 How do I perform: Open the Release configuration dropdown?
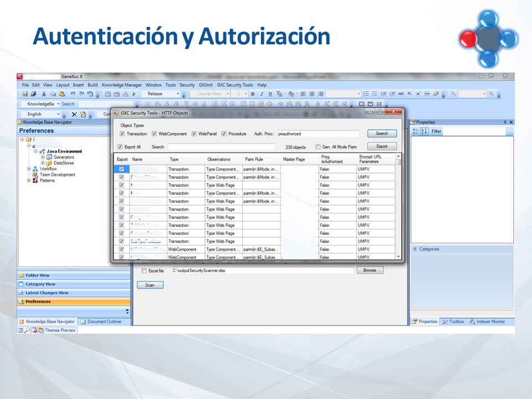pyautogui.click(x=177, y=94)
